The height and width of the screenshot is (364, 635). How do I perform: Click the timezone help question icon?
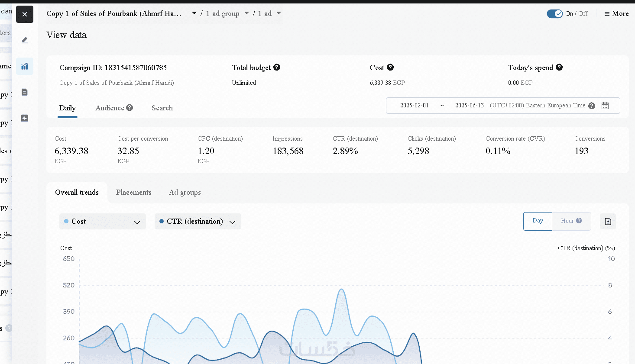tap(592, 106)
